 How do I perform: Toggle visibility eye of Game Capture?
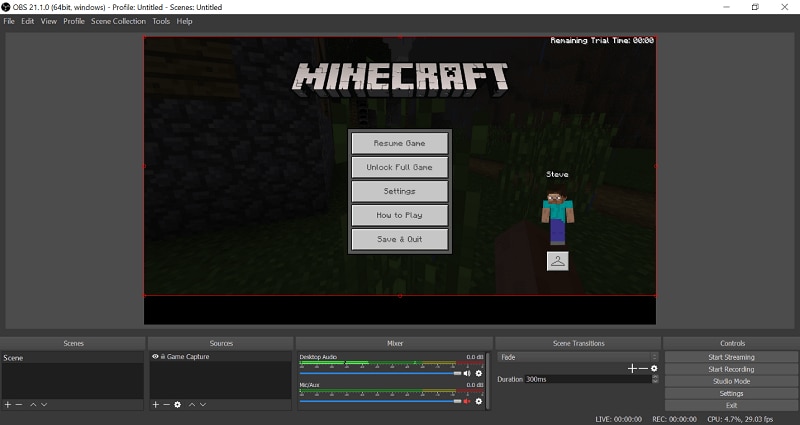click(155, 357)
